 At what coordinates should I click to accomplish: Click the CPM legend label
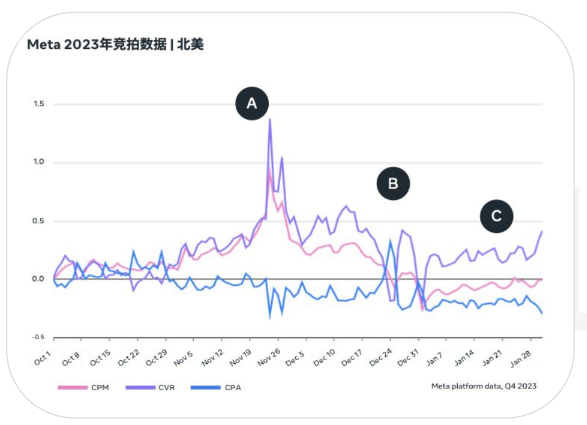coord(100,388)
